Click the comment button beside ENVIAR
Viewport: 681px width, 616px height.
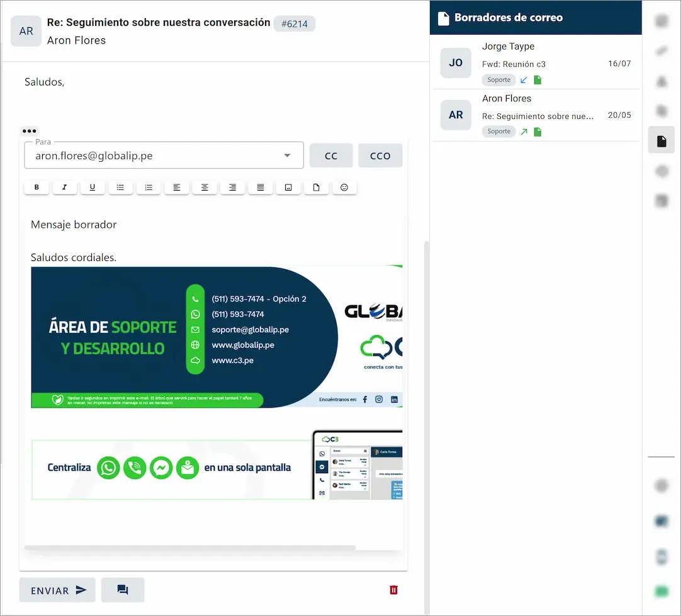[123, 590]
